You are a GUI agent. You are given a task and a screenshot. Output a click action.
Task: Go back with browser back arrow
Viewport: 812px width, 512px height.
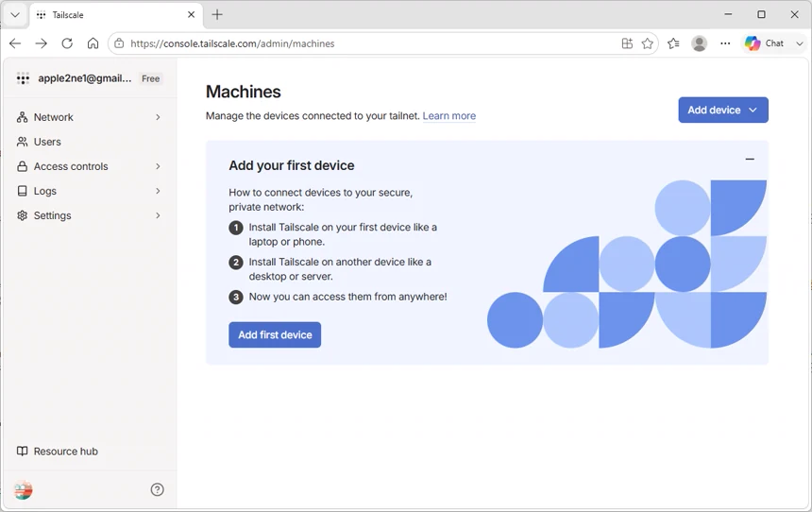15,43
